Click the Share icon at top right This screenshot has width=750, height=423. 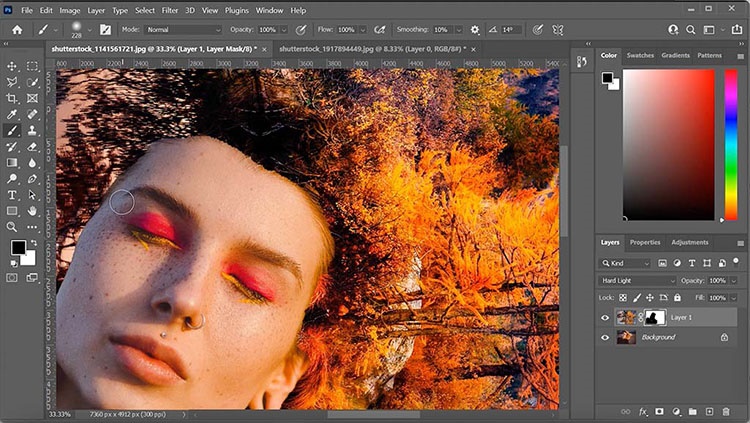[x=737, y=30]
